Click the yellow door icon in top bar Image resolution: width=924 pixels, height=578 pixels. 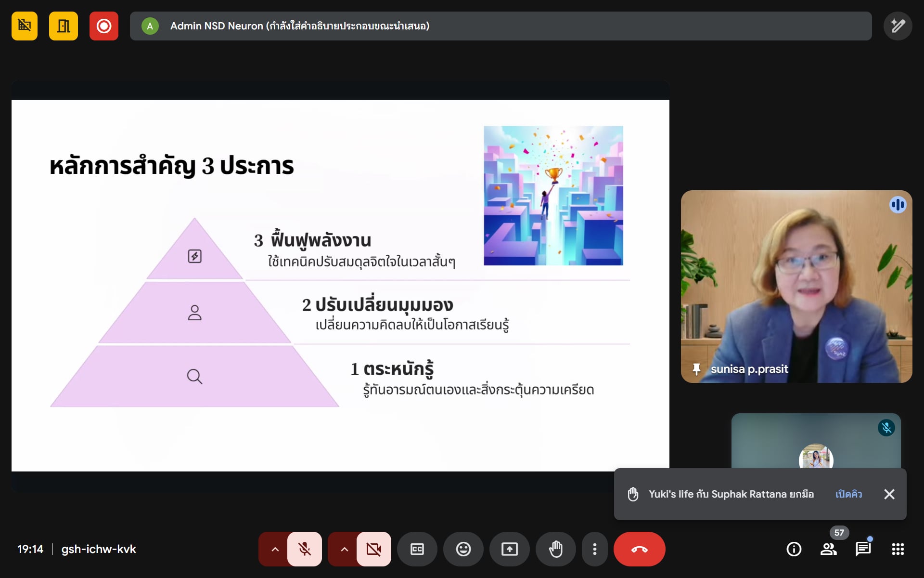pyautogui.click(x=64, y=26)
